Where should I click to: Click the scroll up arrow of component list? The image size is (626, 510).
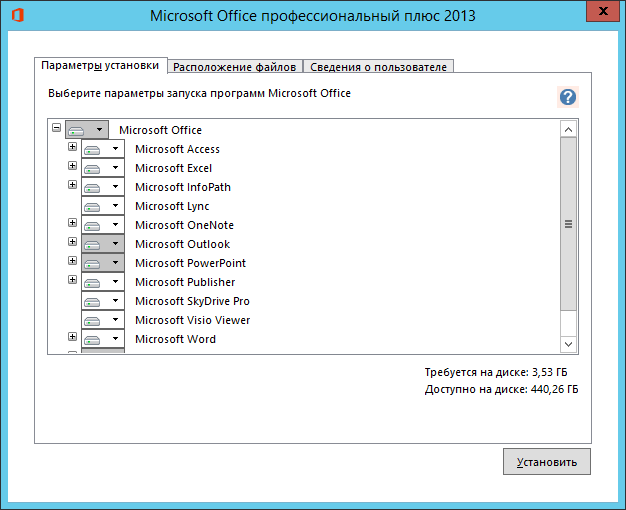coord(569,129)
